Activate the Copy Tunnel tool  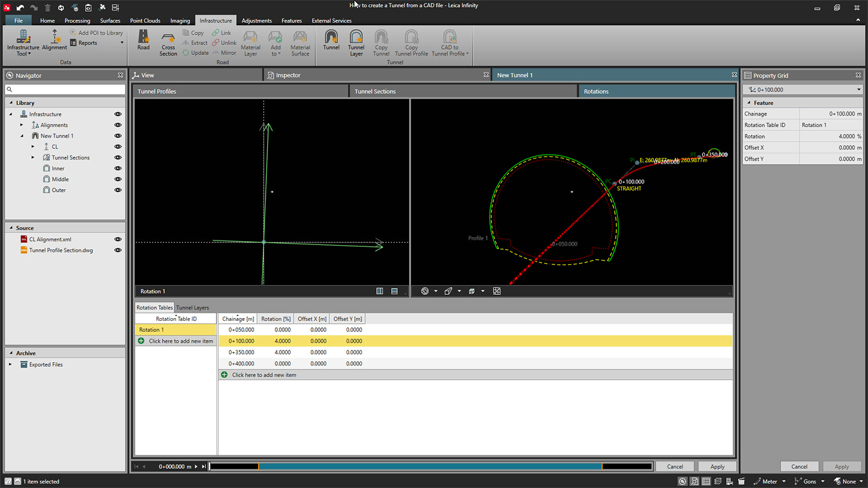point(381,42)
